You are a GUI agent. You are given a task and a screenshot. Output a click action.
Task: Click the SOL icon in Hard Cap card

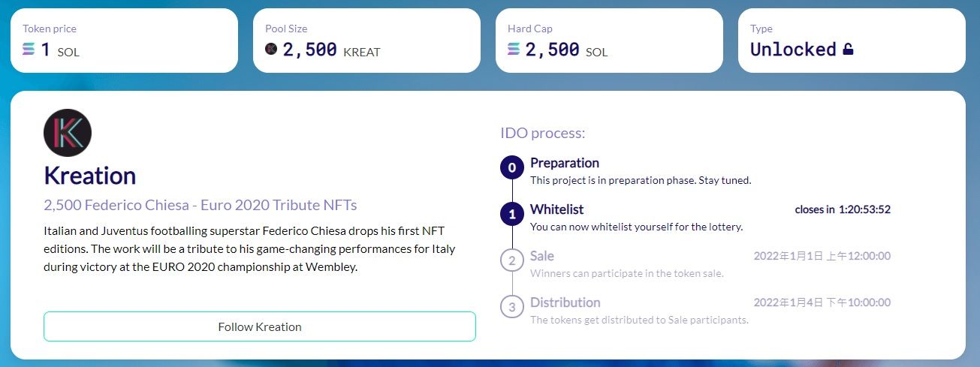(x=514, y=50)
